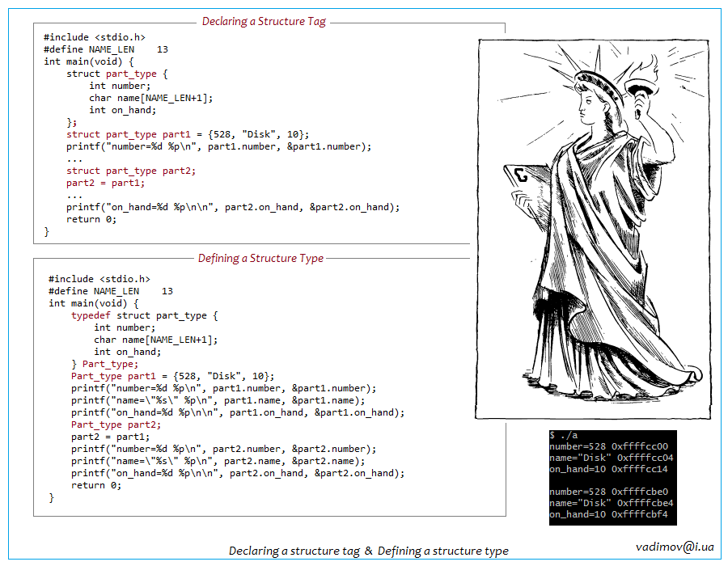Click the printf line printing part1.name

(x=218, y=400)
